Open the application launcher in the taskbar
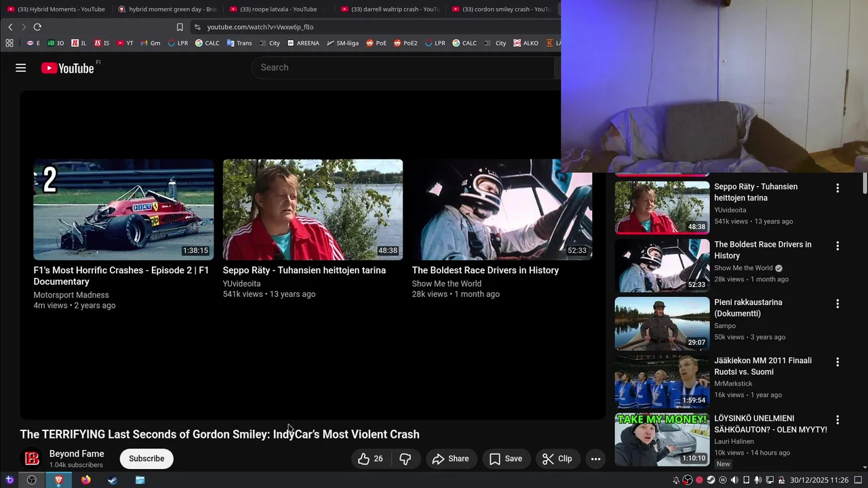The image size is (868, 488). pos(9,480)
